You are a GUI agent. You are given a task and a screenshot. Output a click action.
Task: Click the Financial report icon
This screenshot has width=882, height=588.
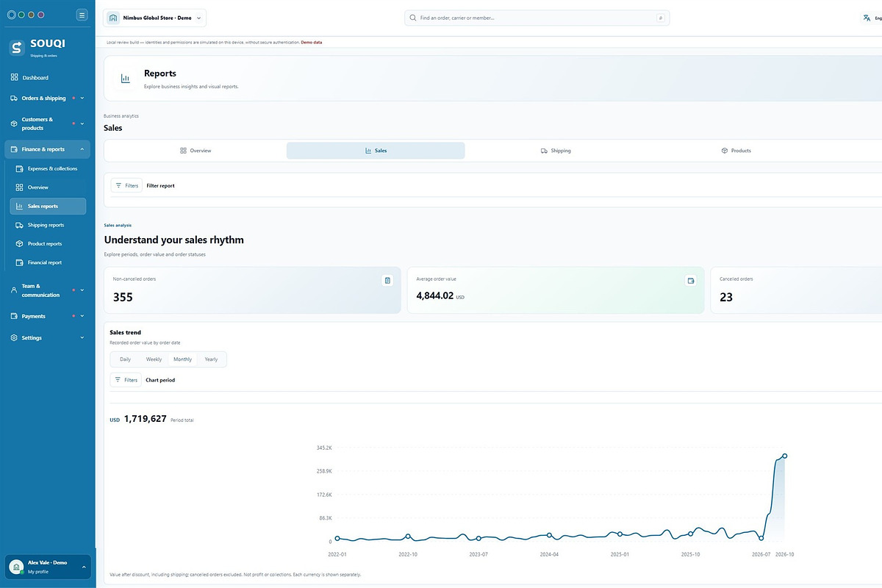(x=20, y=262)
